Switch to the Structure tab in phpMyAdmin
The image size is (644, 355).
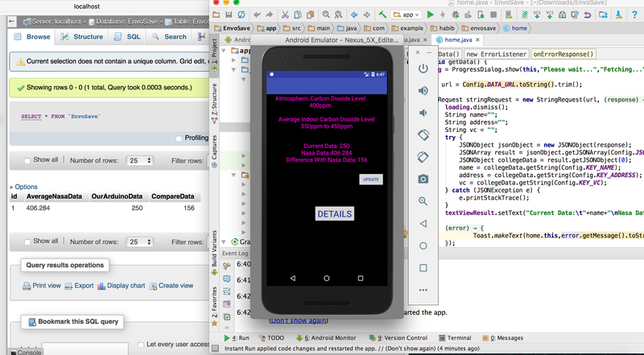point(83,36)
